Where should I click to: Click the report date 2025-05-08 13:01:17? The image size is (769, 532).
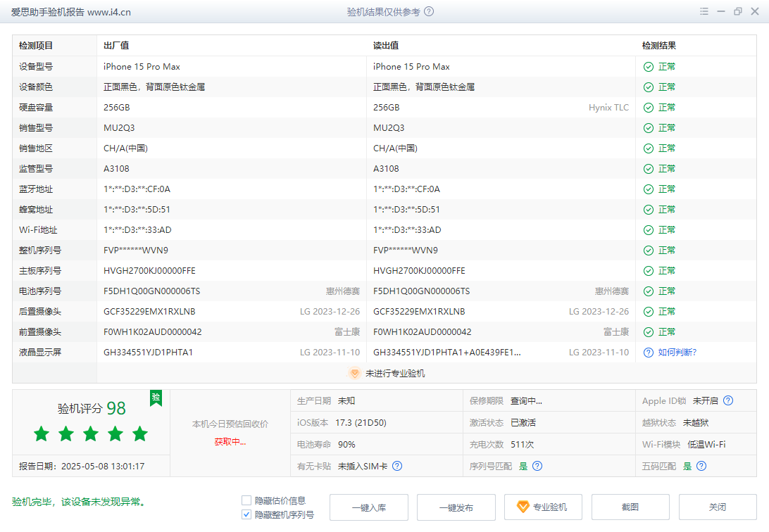pyautogui.click(x=103, y=467)
